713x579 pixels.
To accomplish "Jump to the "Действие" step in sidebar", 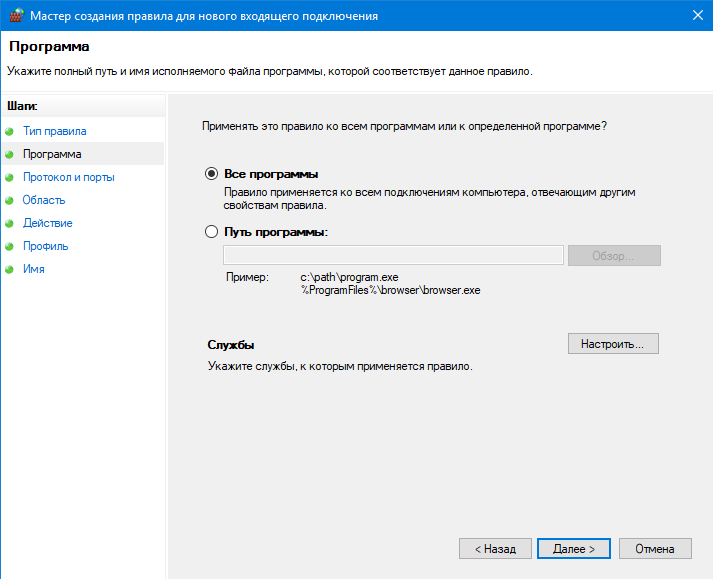I will pos(47,223).
